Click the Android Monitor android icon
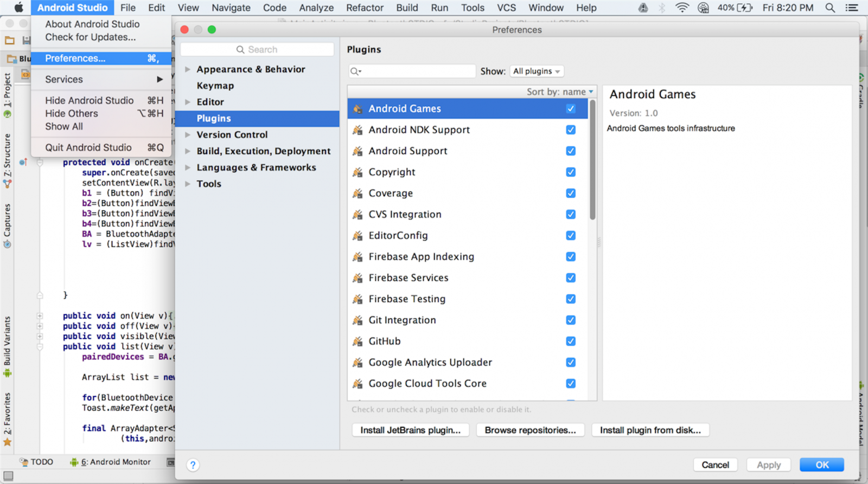 74,462
